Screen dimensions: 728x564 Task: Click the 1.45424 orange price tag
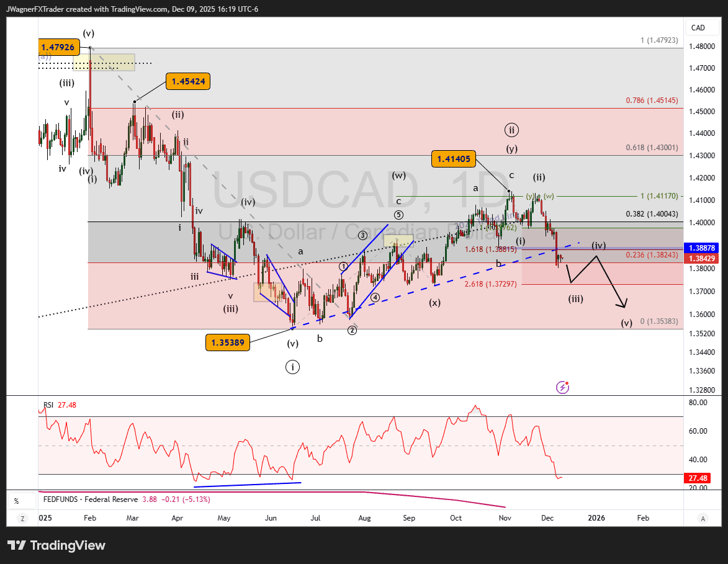(x=187, y=81)
